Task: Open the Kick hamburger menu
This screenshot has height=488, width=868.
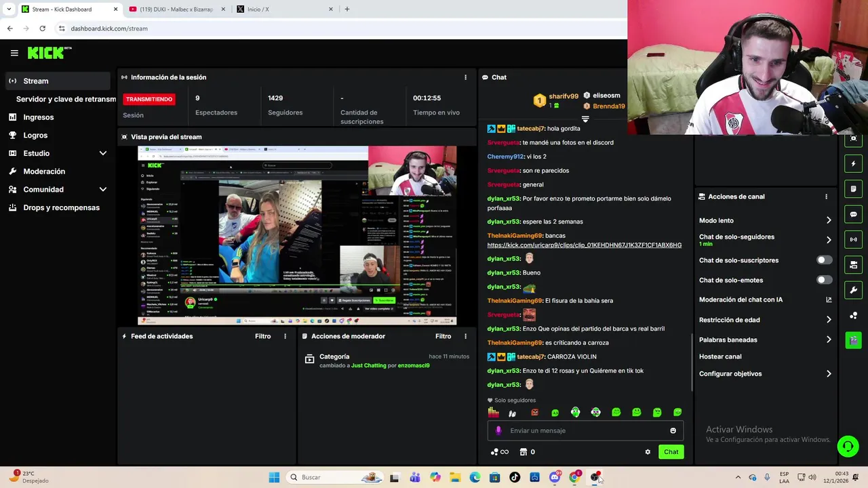Action: coord(14,53)
